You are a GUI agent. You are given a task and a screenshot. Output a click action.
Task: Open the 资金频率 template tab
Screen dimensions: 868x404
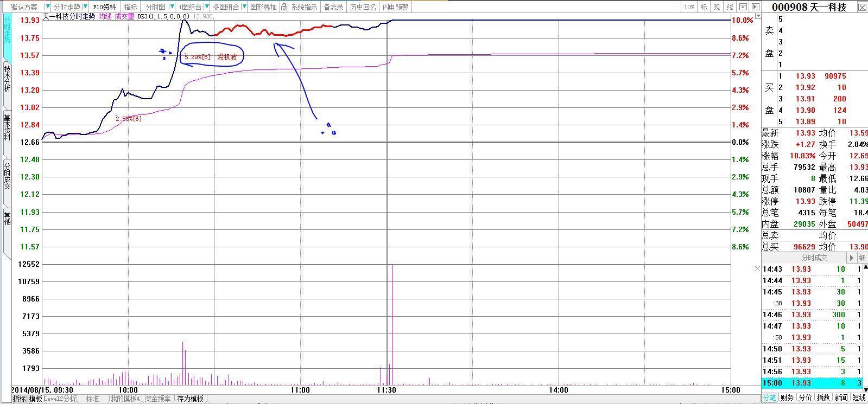pyautogui.click(x=158, y=399)
